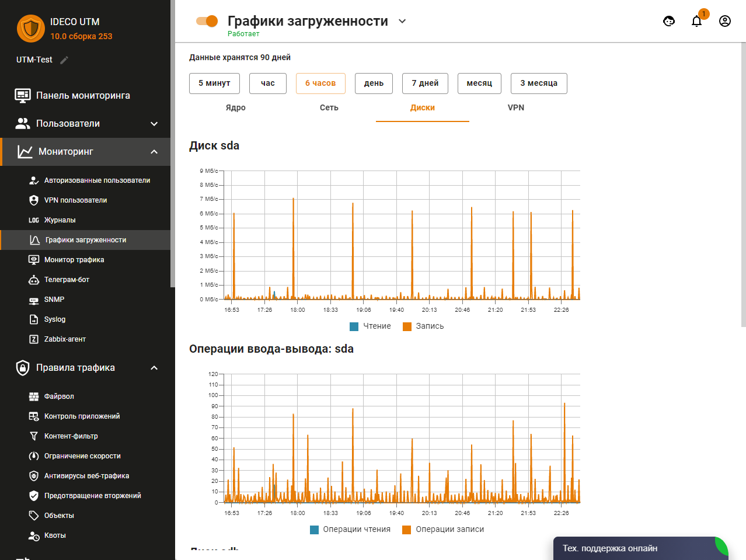Collapse the Мониторинг menu section
Screen dimensions: 746x560
154,152
